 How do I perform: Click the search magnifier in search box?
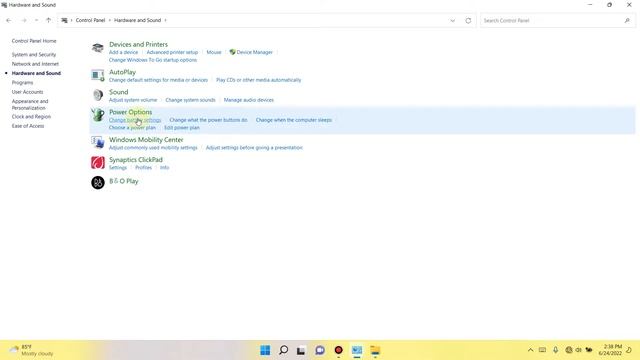pos(627,20)
